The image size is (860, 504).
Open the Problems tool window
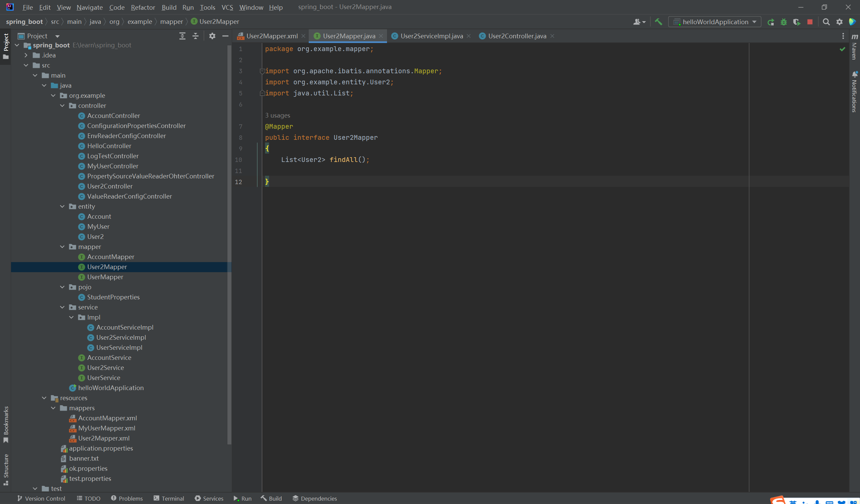(x=127, y=498)
